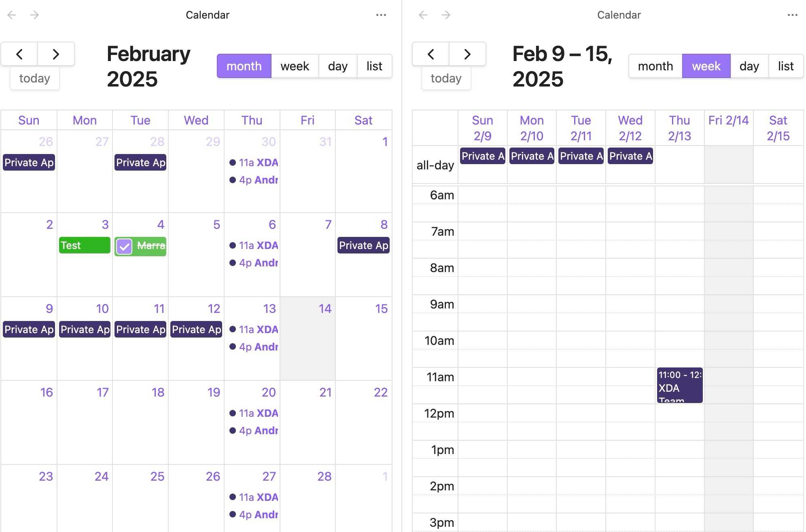Switch left calendar to week view
806x532 pixels.
(x=295, y=66)
